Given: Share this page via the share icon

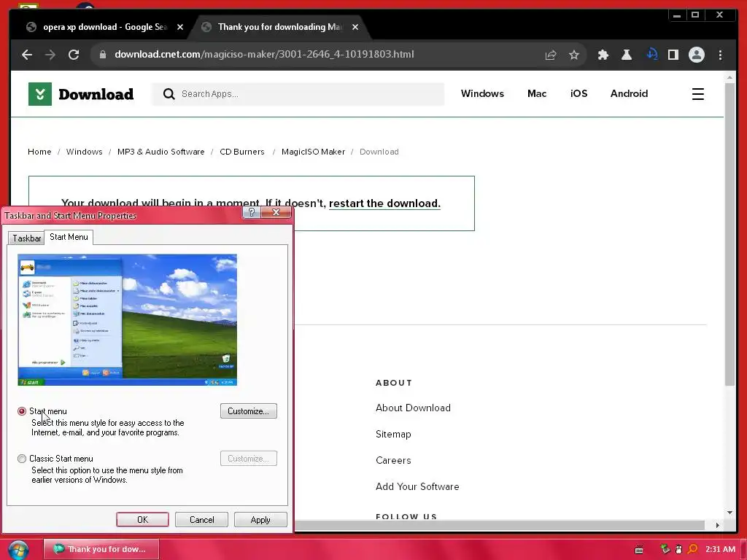Looking at the screenshot, I should [x=551, y=55].
